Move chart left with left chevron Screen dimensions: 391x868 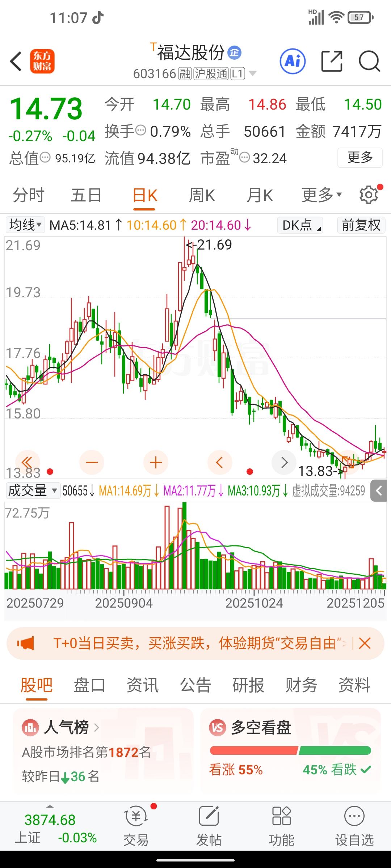[220, 462]
